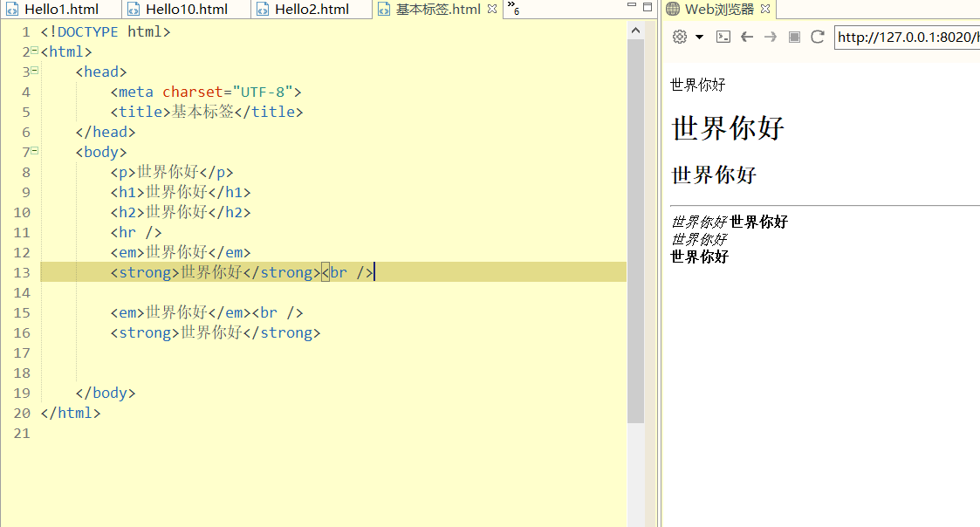Click the editor scrollbar up arrow
This screenshot has height=527, width=980.
pos(635,31)
